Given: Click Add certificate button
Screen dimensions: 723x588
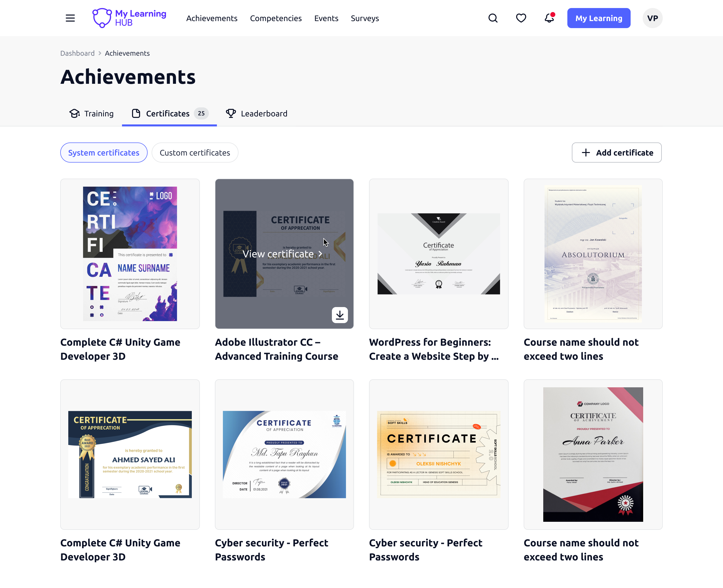Looking at the screenshot, I should point(617,153).
